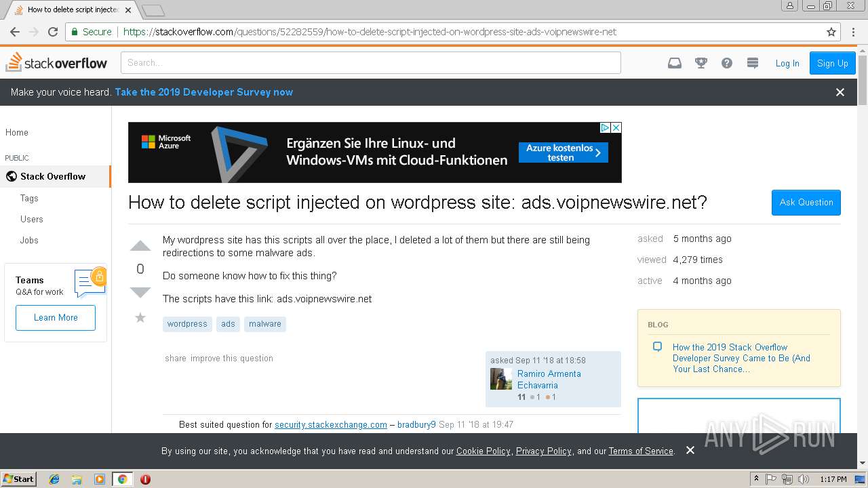This screenshot has height=488, width=868.
Task: Click 'Azure kostenlos testen' ad button
Action: [564, 152]
